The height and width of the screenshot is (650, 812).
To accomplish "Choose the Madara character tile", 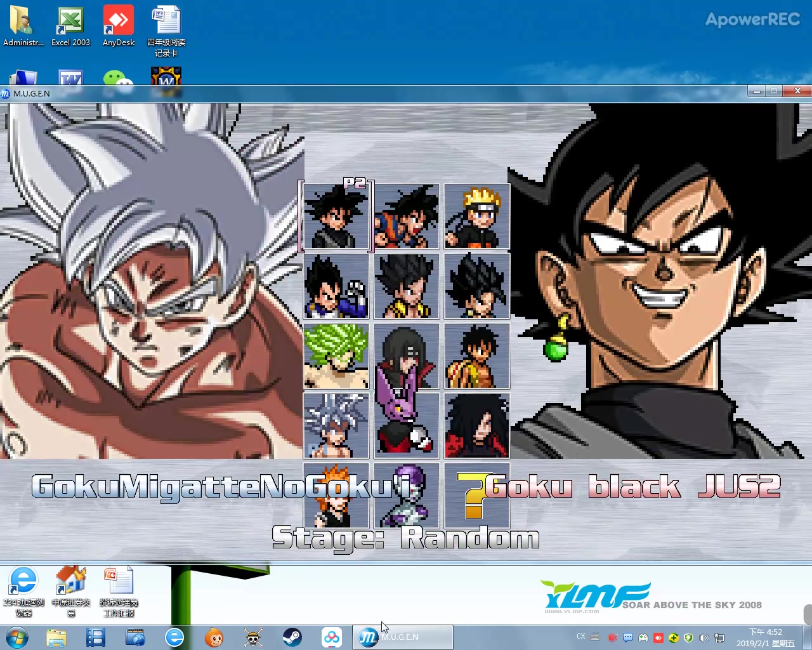I will pos(477,426).
